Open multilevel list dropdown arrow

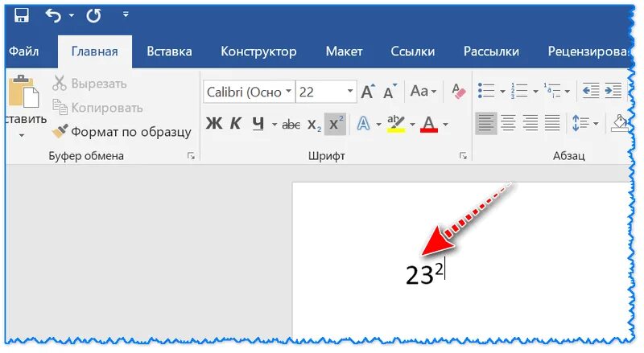[x=568, y=91]
